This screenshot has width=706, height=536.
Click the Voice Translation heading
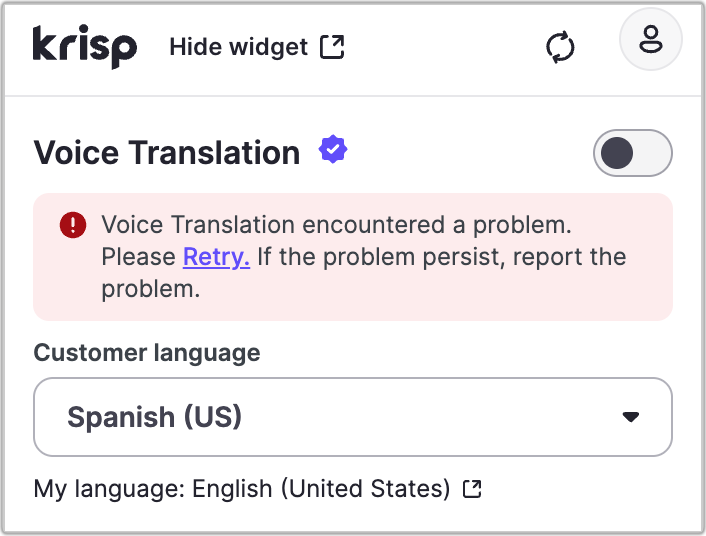click(167, 153)
